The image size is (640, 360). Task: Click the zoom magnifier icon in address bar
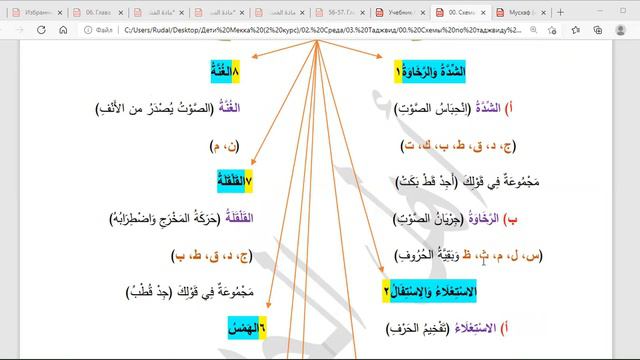tap(533, 30)
